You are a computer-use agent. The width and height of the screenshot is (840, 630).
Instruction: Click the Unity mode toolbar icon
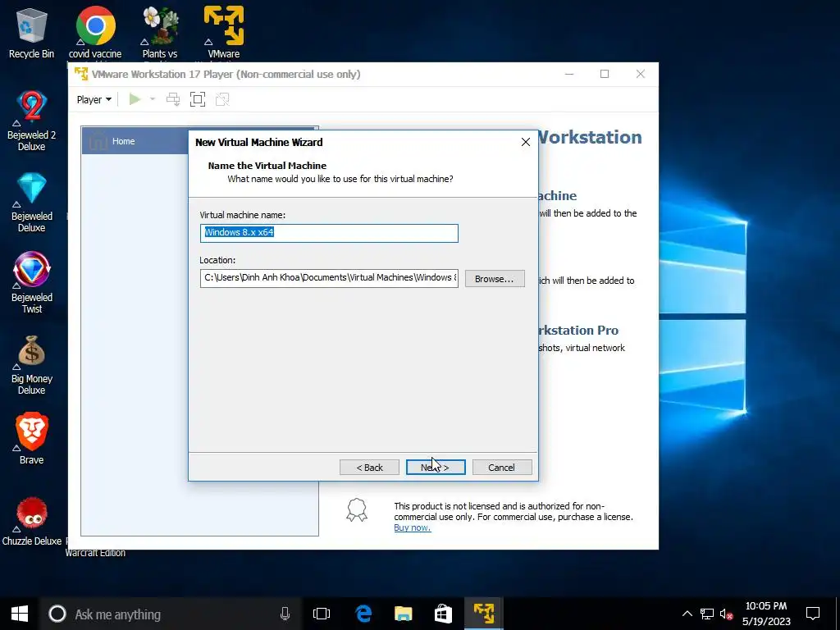pyautogui.click(x=222, y=99)
